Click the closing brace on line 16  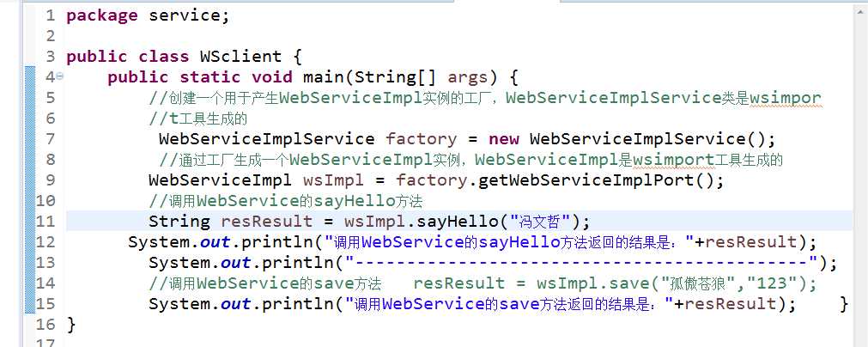point(71,325)
